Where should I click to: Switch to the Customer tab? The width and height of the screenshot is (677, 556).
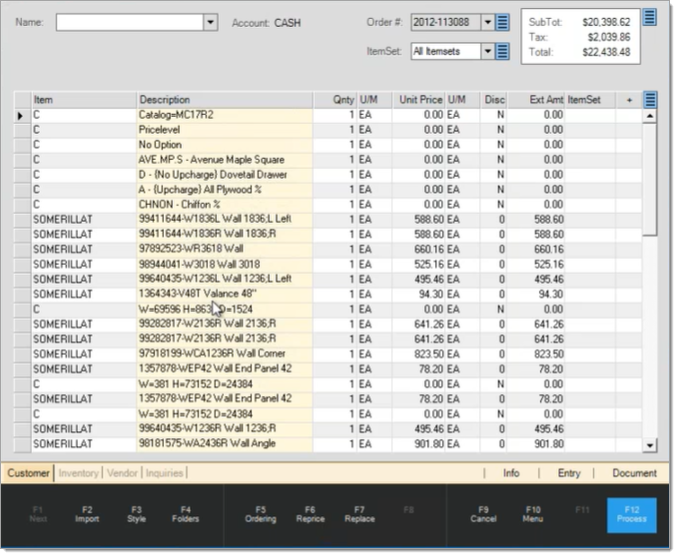[28, 473]
